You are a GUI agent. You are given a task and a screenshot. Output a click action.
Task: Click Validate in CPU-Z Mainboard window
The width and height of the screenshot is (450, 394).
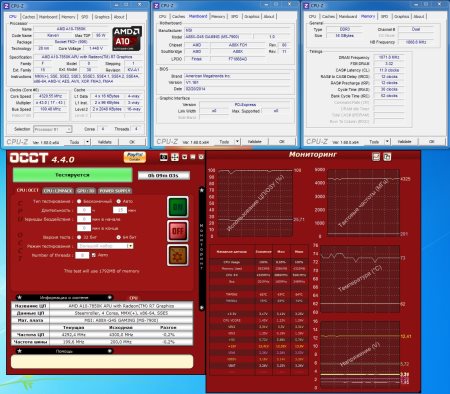click(x=255, y=141)
